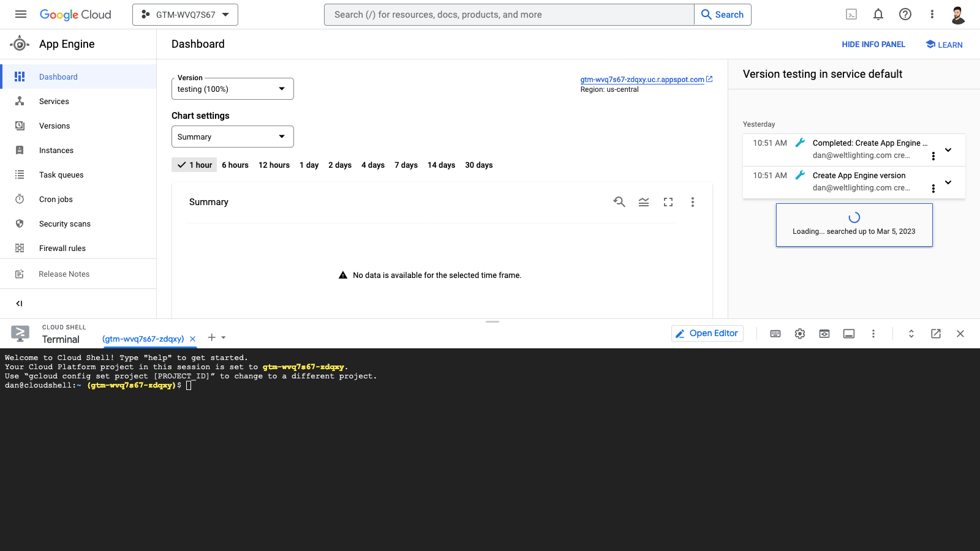Maximize or restore Cloud Shell panel height

tap(911, 334)
